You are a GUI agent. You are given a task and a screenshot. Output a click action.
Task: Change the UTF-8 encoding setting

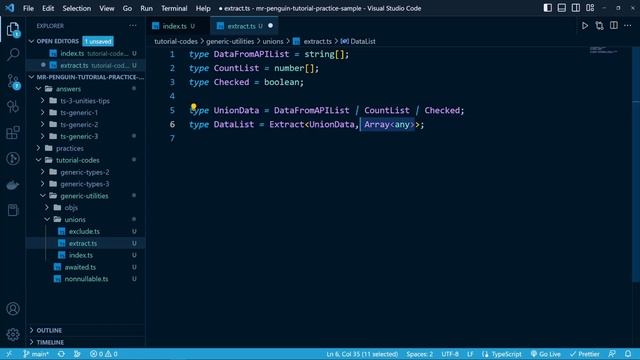(450, 354)
